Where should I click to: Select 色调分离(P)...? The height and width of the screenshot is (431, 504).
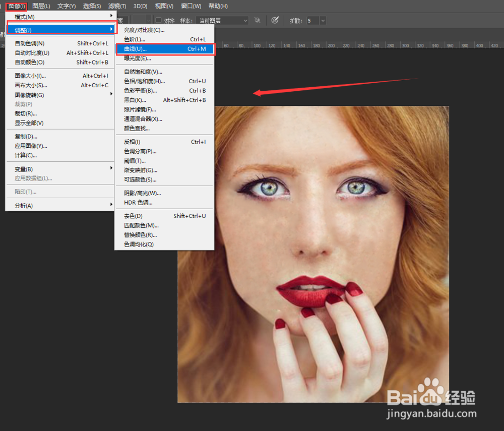tap(165, 151)
